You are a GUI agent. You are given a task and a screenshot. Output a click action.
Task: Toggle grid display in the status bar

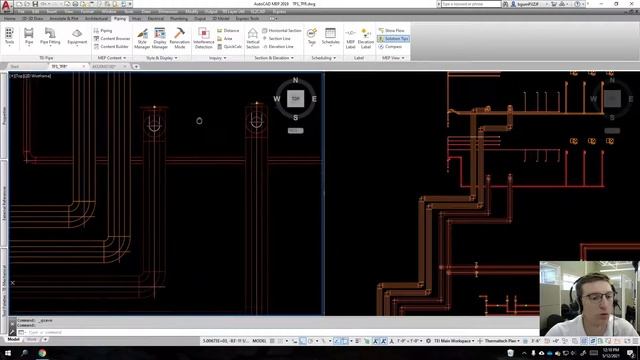click(x=272, y=340)
